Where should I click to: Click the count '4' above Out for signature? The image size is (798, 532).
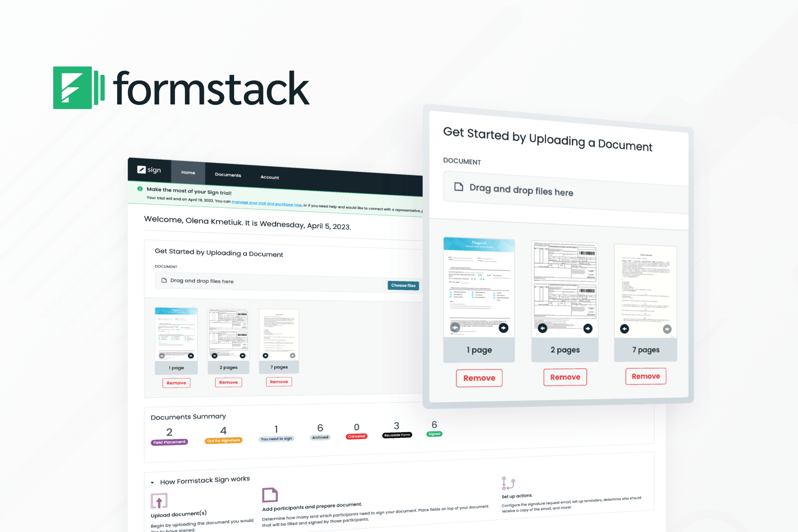pyautogui.click(x=223, y=431)
